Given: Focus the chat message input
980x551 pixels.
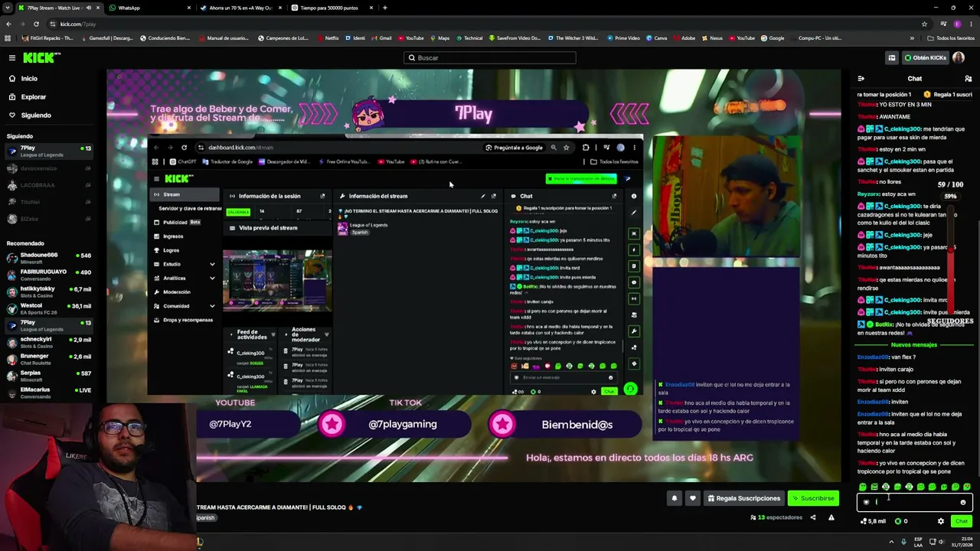Looking at the screenshot, I should (915, 502).
